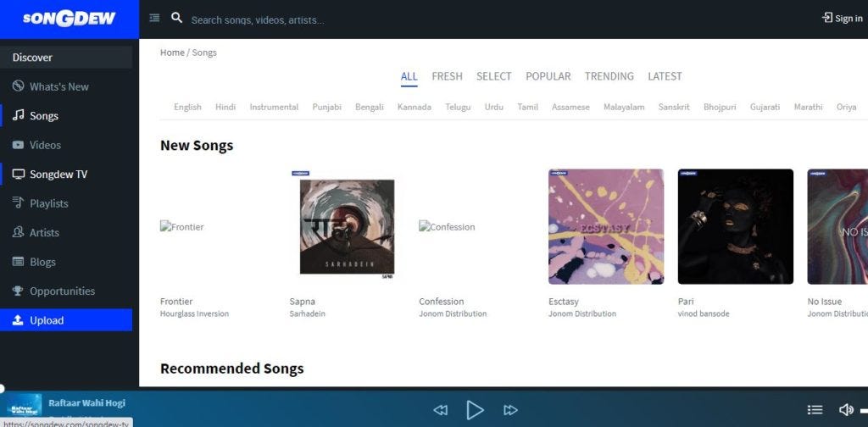Collapse the sidebar menu icon
This screenshot has width=868, height=427.
tap(154, 19)
